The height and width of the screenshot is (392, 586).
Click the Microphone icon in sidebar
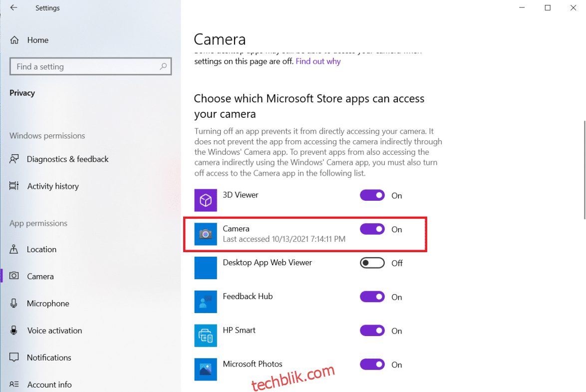tap(14, 303)
